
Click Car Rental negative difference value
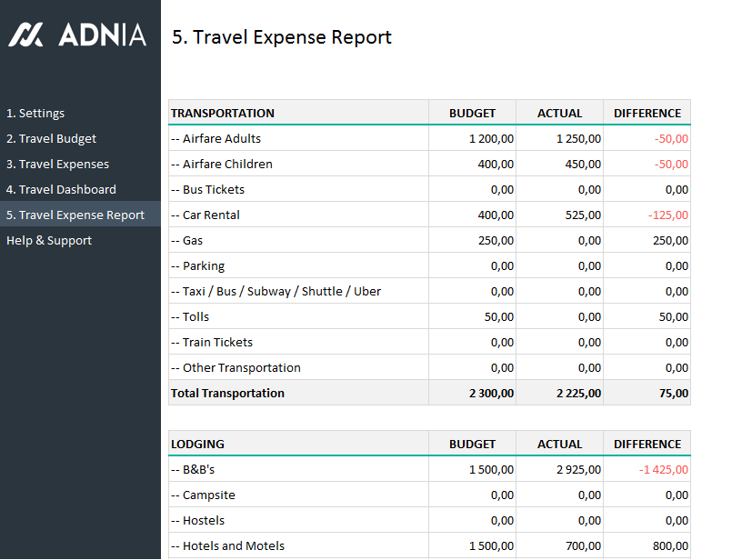coord(668,215)
